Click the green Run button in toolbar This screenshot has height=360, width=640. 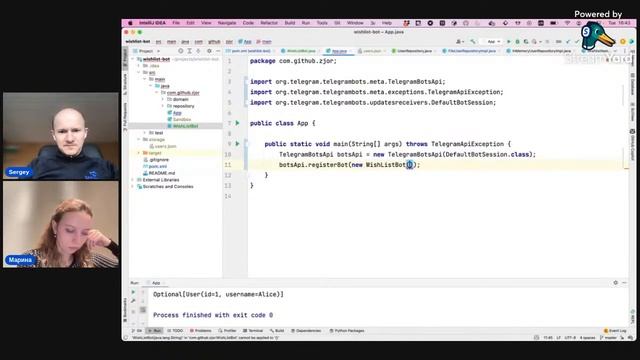click(x=509, y=42)
